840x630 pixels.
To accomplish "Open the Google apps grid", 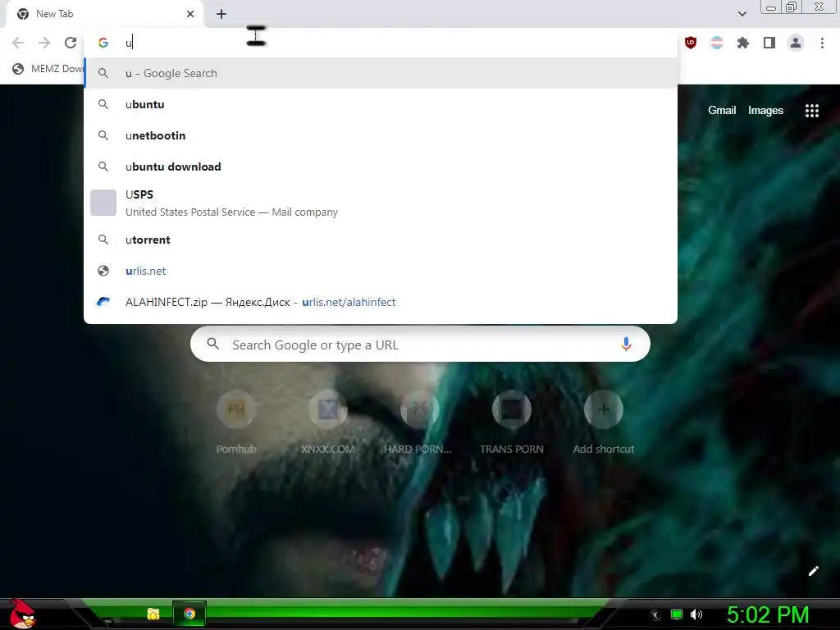I will [811, 111].
